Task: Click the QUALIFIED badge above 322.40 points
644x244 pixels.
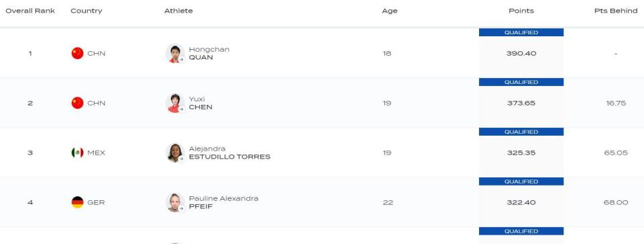Action: [x=521, y=181]
